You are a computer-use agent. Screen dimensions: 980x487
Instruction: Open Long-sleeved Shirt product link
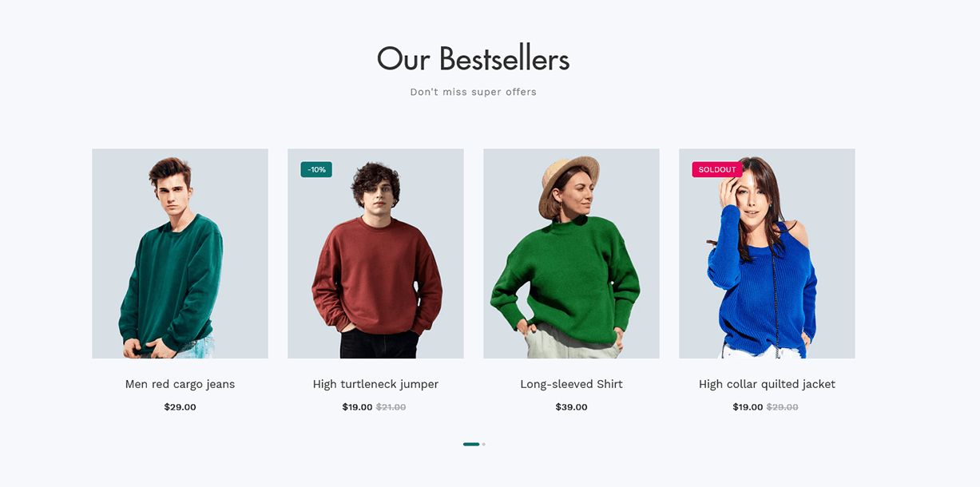tap(571, 384)
